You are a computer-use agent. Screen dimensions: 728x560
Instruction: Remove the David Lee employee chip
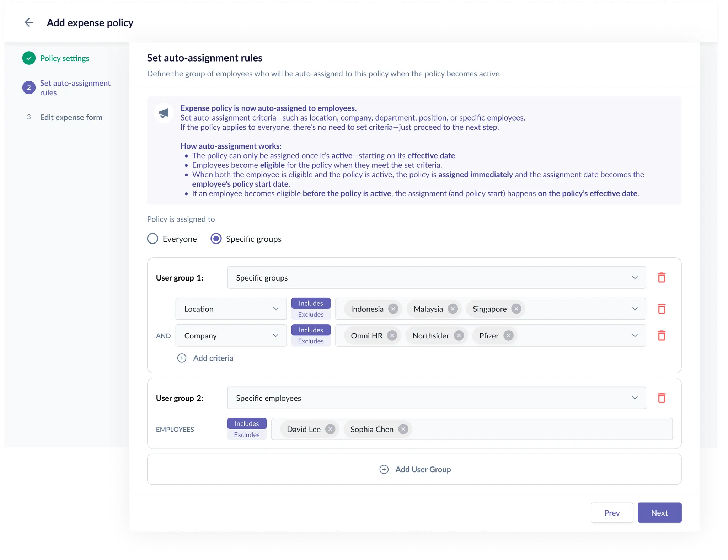(330, 429)
